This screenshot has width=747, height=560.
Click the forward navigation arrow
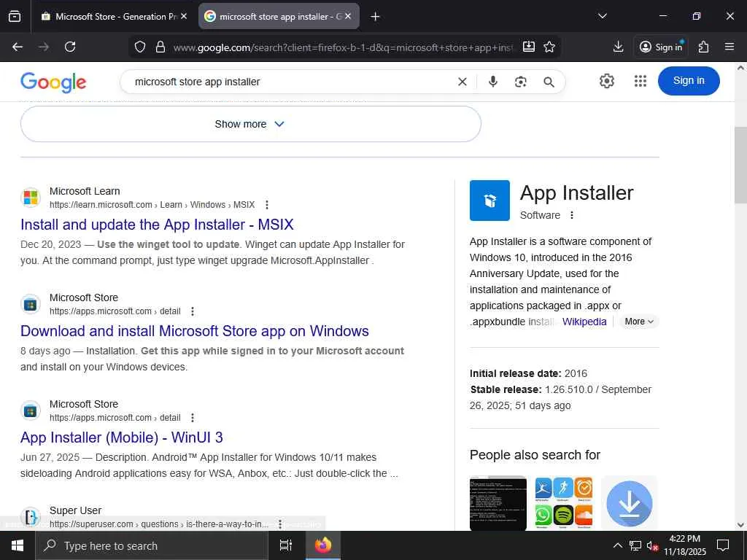tap(44, 47)
